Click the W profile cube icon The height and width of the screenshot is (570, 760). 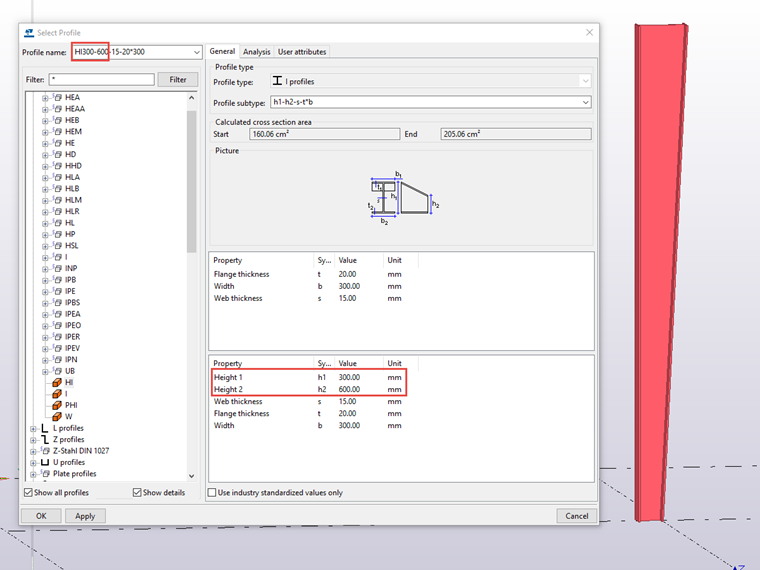[57, 416]
